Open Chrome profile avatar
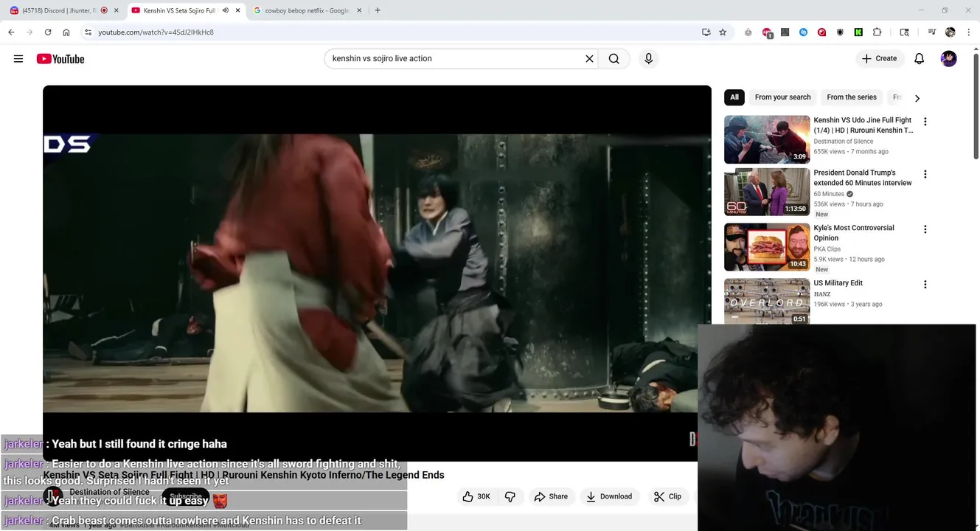The image size is (980, 531). coord(950,32)
